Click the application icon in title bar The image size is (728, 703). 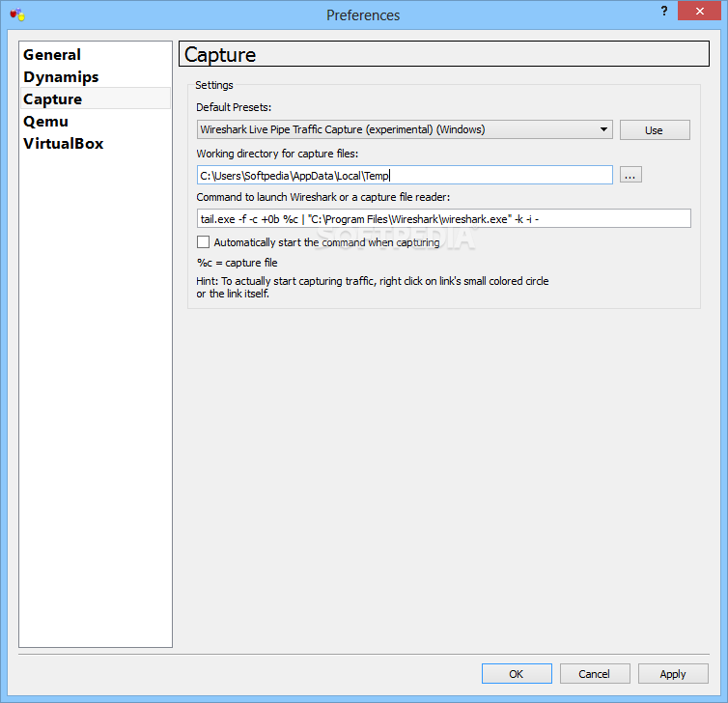(17, 14)
